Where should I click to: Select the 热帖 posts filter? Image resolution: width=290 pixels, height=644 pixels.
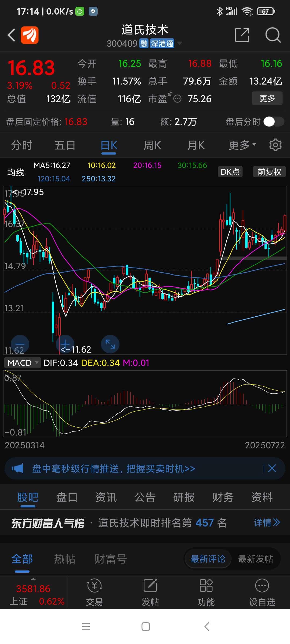[65, 559]
